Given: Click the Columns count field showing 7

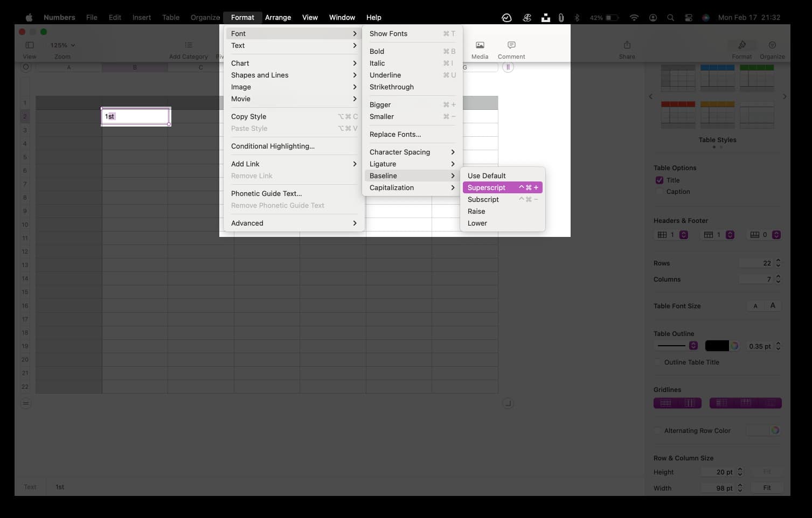Looking at the screenshot, I should 757,279.
